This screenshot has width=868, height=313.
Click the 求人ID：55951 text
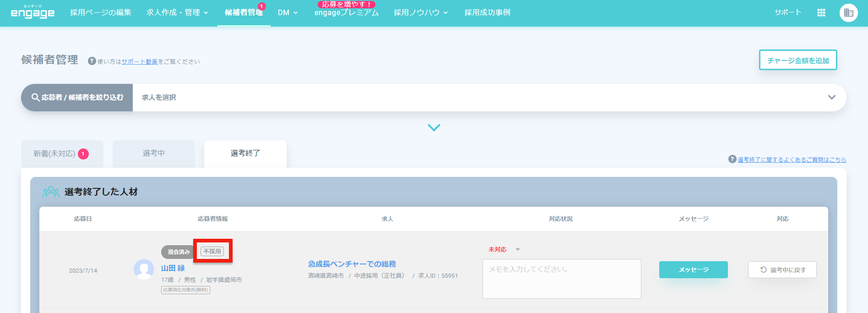[438, 275]
